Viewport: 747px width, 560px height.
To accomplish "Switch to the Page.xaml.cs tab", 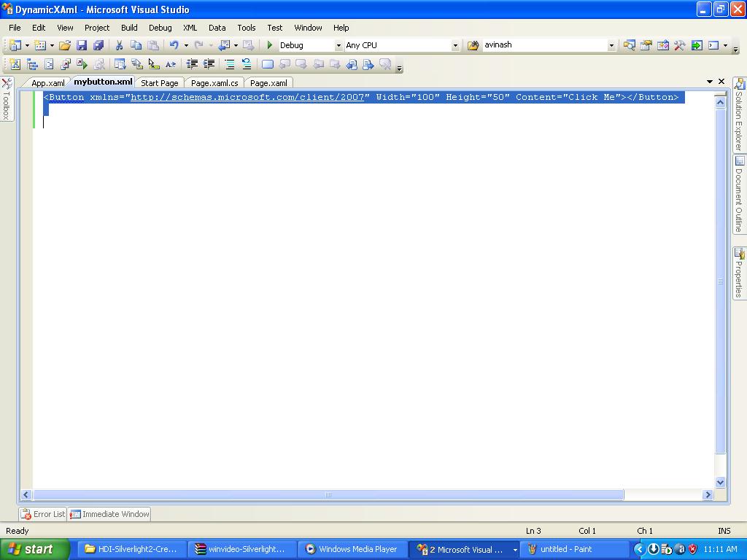I will click(x=214, y=83).
